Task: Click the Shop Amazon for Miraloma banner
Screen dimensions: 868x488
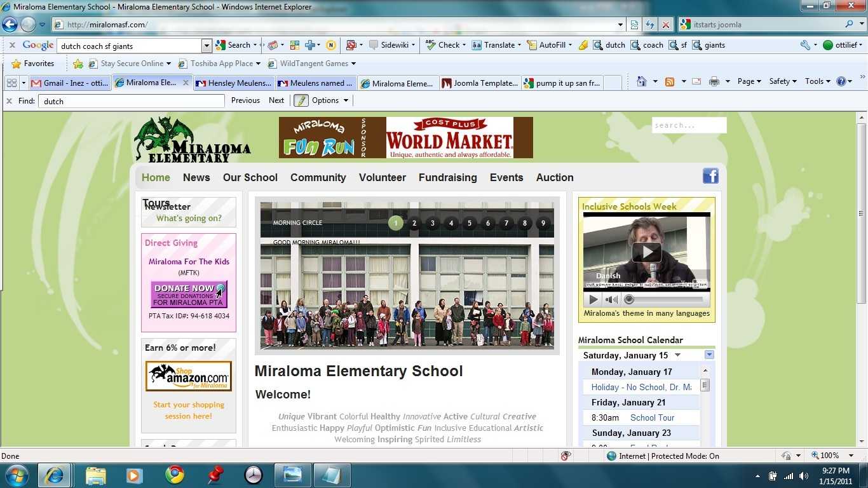Action: pos(189,376)
